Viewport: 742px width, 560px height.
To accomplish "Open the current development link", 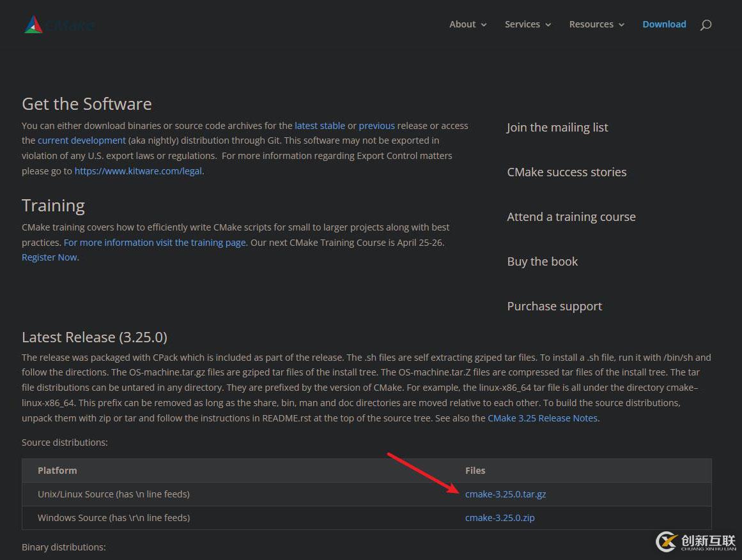I will (x=81, y=140).
